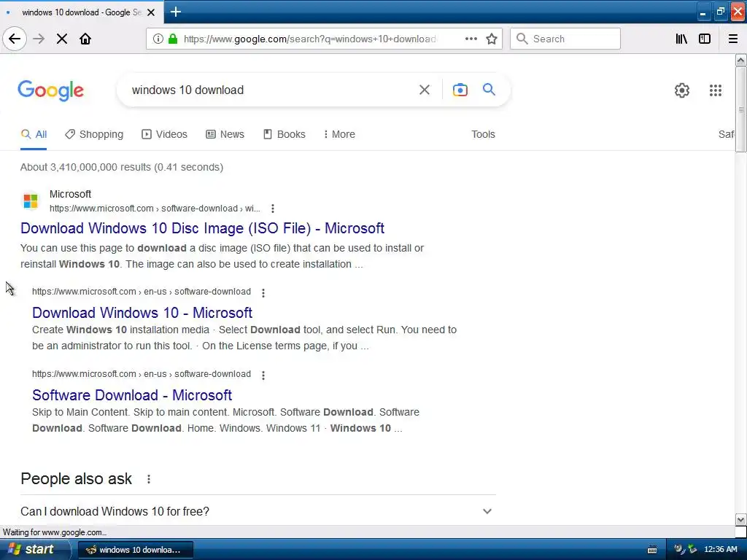Switch to the Books tab
Screen dimensions: 747x560
285,134
